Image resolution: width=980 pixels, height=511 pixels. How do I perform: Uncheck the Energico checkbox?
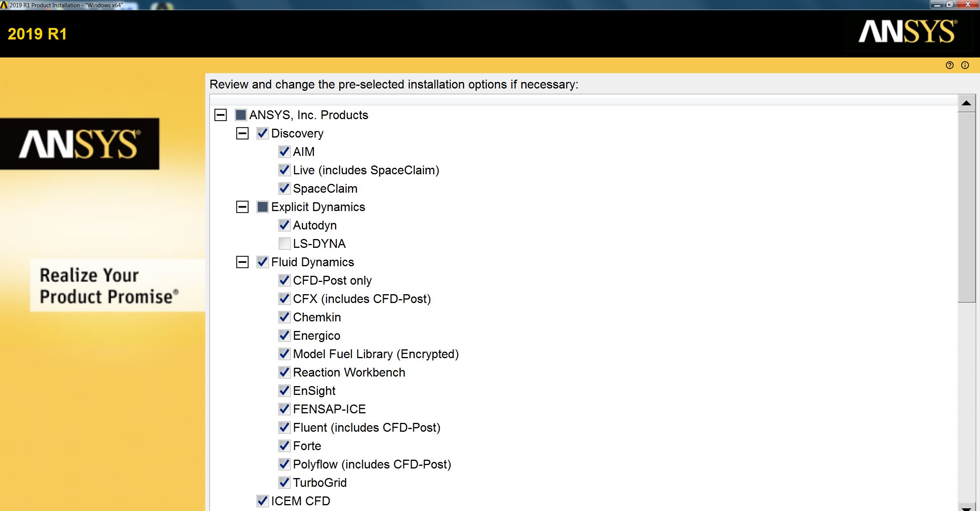(284, 336)
